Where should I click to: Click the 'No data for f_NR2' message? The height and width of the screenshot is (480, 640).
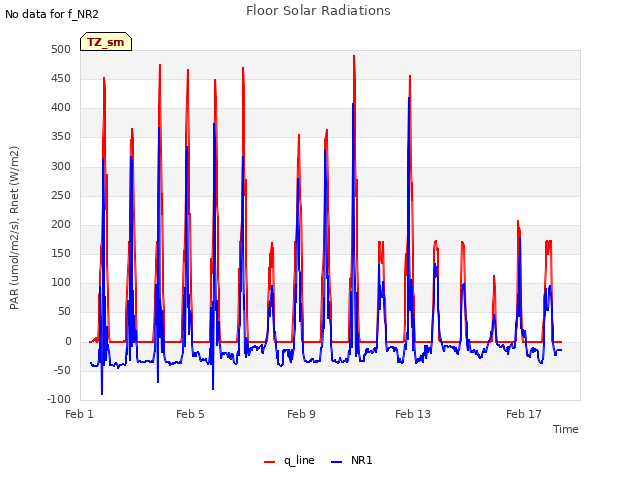click(52, 14)
